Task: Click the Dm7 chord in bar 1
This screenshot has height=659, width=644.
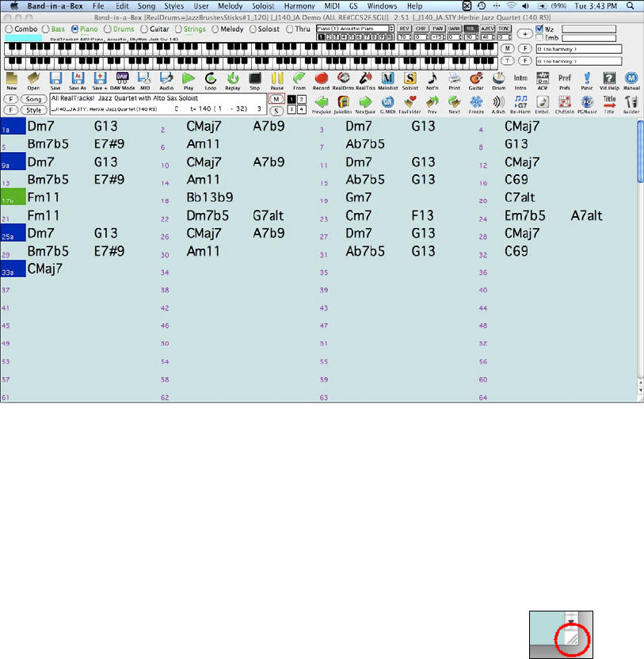Action: [x=39, y=126]
